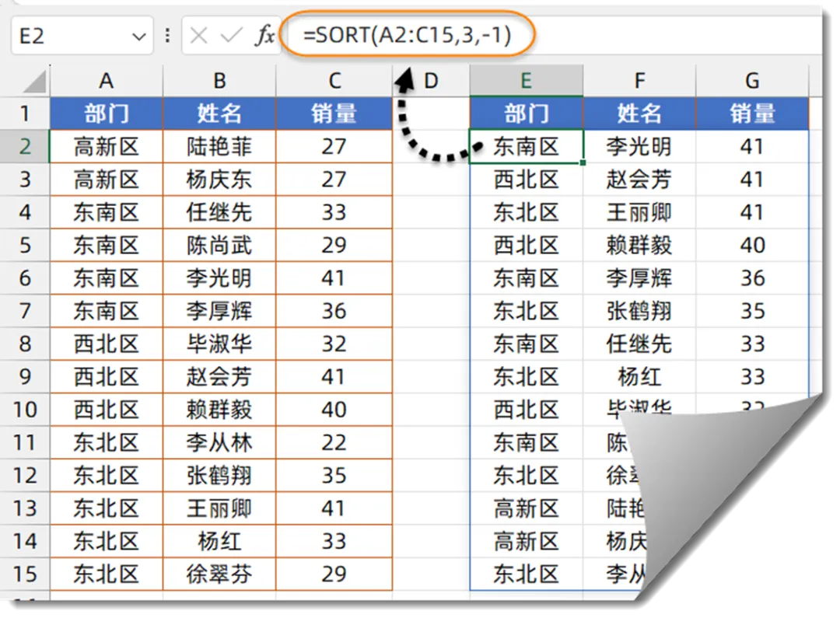Click row header 15
Viewport: 840px width, 618px height.
26,574
